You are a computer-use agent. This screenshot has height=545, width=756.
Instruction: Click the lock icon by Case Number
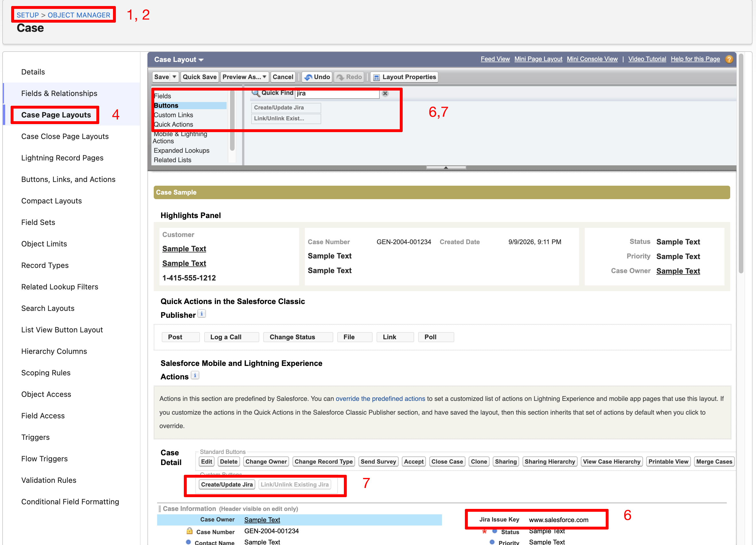point(189,531)
